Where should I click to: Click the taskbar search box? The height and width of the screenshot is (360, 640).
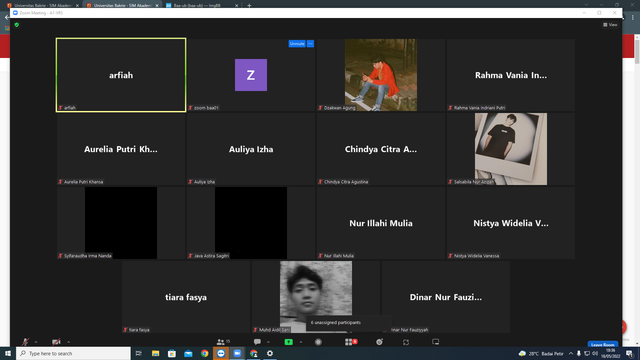pos(73,353)
